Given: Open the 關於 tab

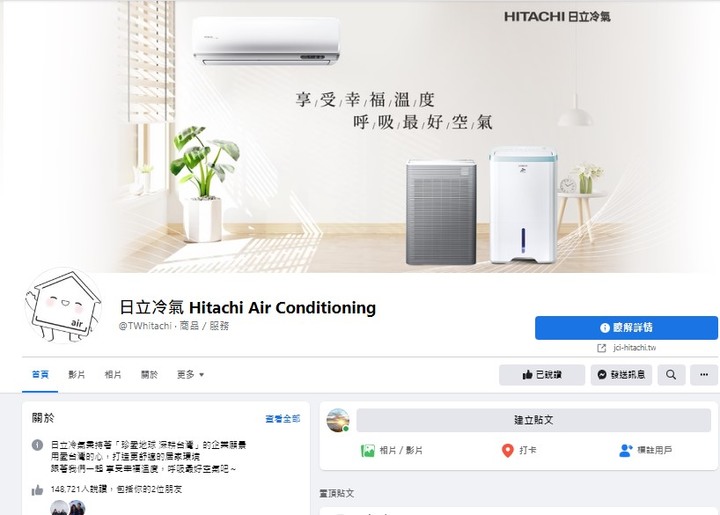Looking at the screenshot, I should tap(149, 375).
